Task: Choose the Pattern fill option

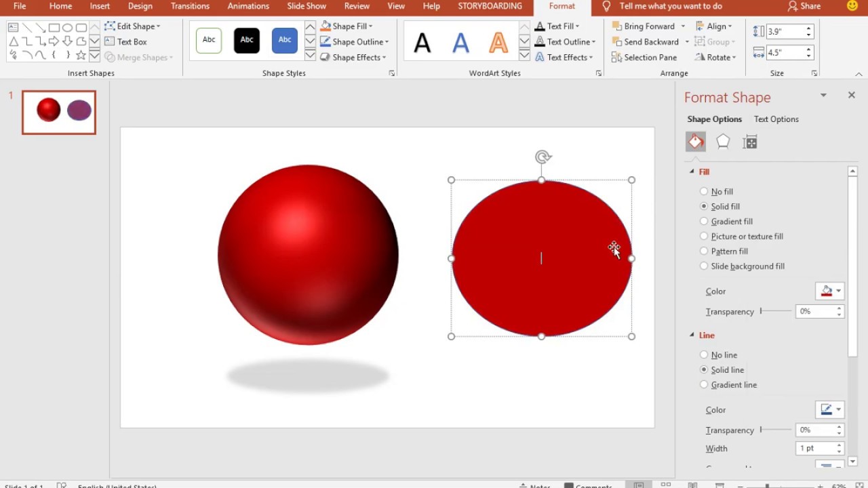Action: tap(724, 251)
